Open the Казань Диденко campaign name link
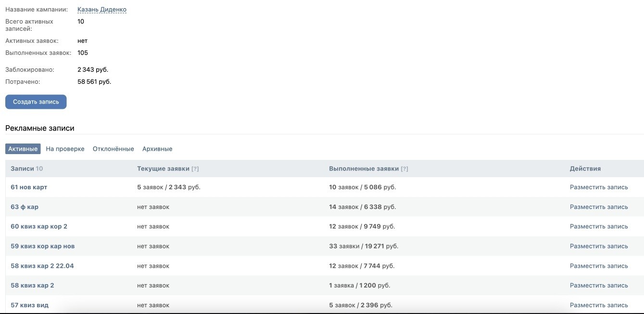This screenshot has height=314, width=644. 102,10
